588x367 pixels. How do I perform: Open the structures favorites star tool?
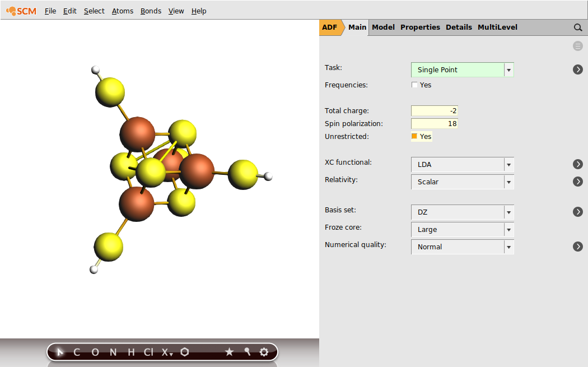click(229, 352)
